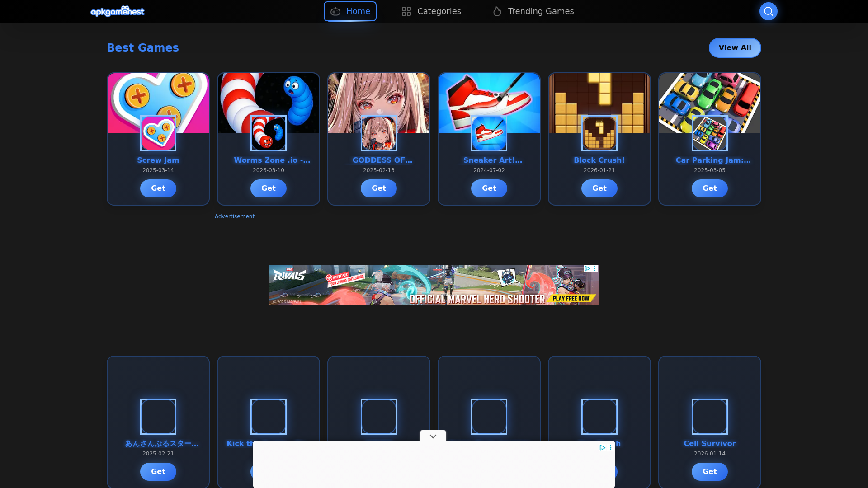
Task: Get the Screw Jam game
Action: point(158,188)
